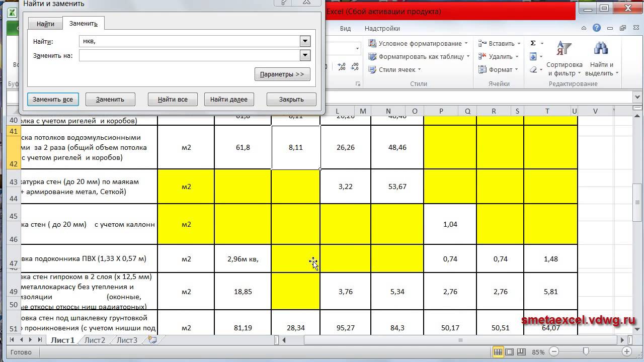Adjust the zoom slider handle
Screen dimensions: 644x362
click(x=586, y=352)
